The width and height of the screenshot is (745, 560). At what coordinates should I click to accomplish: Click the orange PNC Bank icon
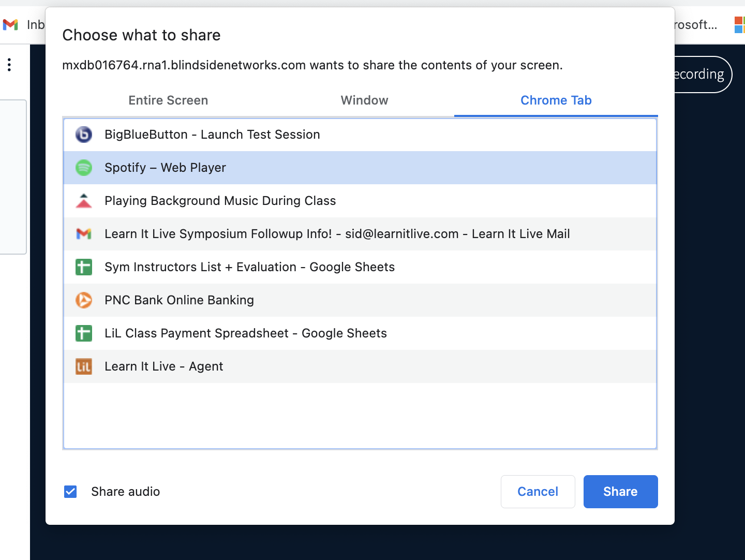point(84,300)
